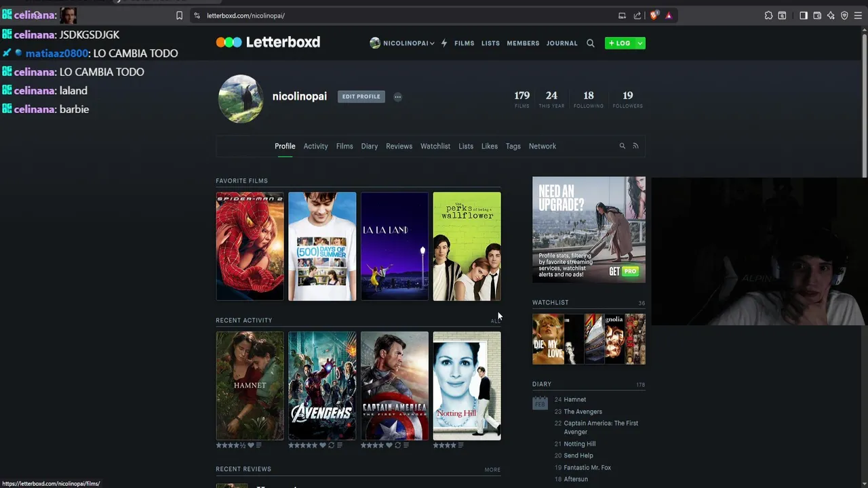Click the rewatch icon under Avengers poster
868x488 pixels.
click(331, 445)
